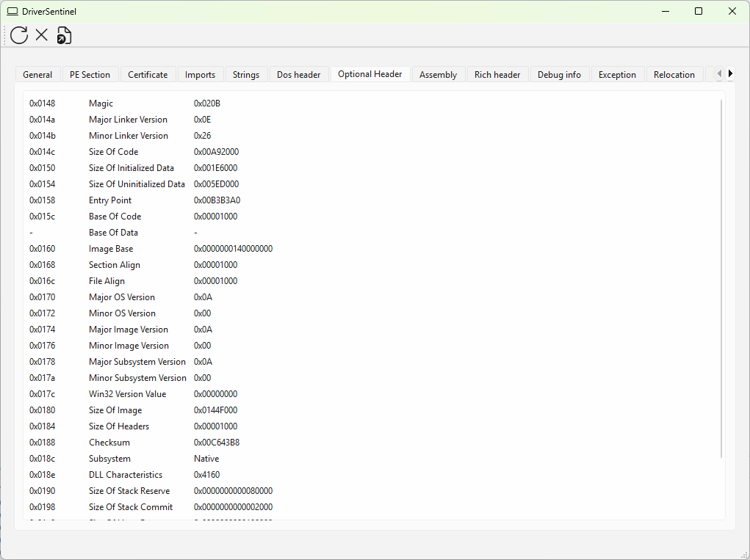The image size is (750, 560).
Task: Click the Refresh toolbar icon
Action: point(19,34)
